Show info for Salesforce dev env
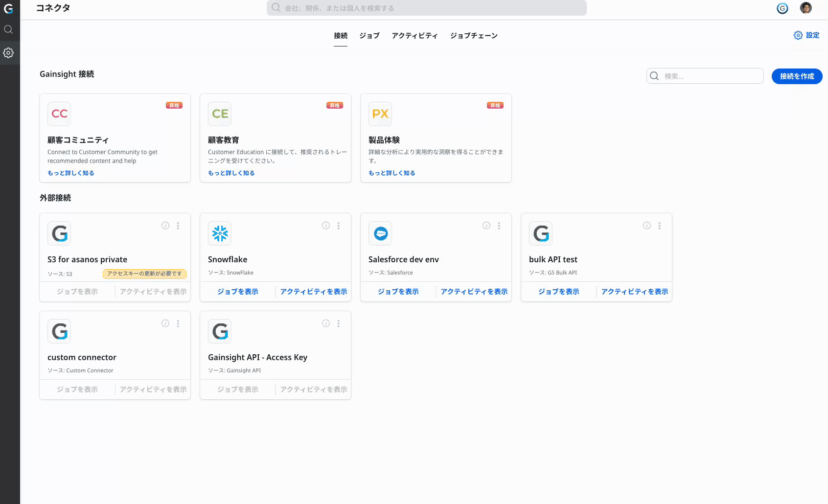The width and height of the screenshot is (828, 504). click(486, 226)
